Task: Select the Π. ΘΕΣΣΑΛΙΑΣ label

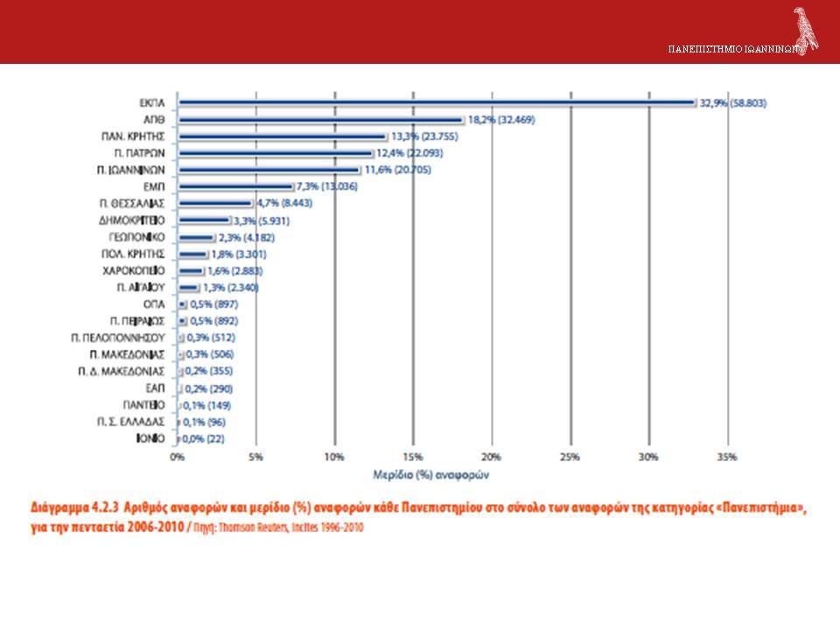Action: pos(132,204)
